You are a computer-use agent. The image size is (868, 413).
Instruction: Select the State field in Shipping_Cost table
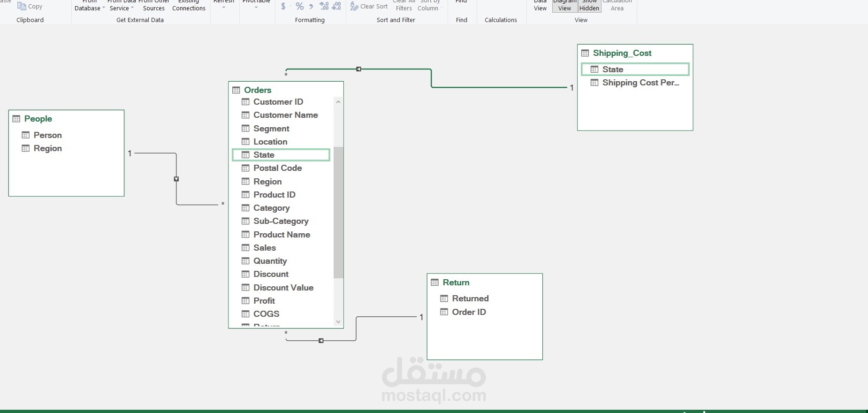(x=635, y=69)
